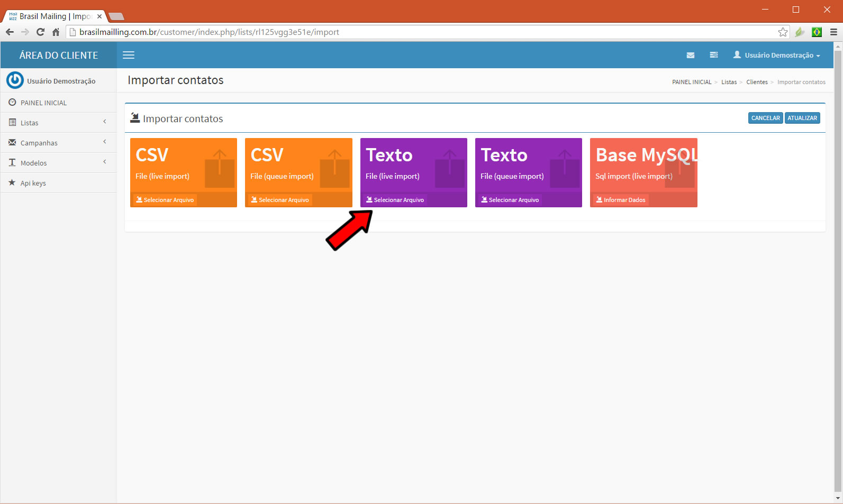Open the Campanhas sidebar menu

[x=59, y=143]
